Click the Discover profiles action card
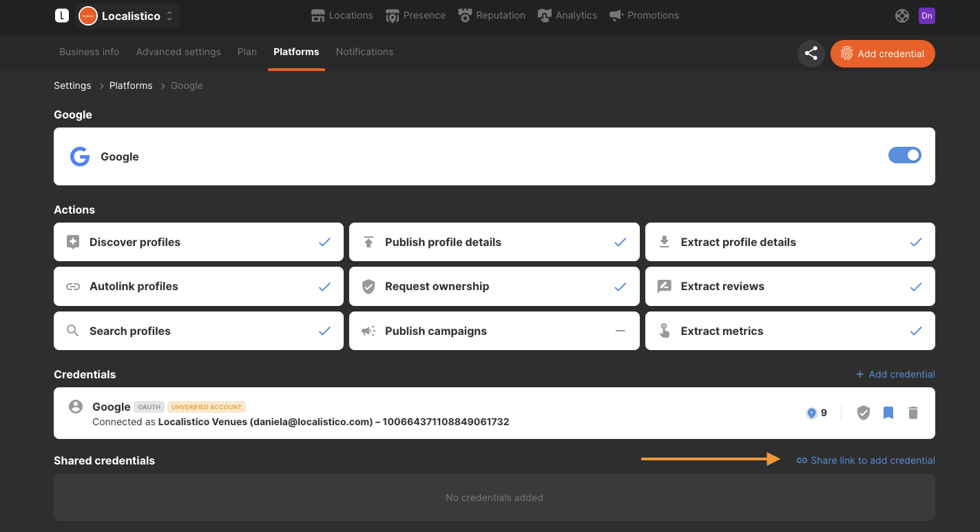 click(x=198, y=242)
